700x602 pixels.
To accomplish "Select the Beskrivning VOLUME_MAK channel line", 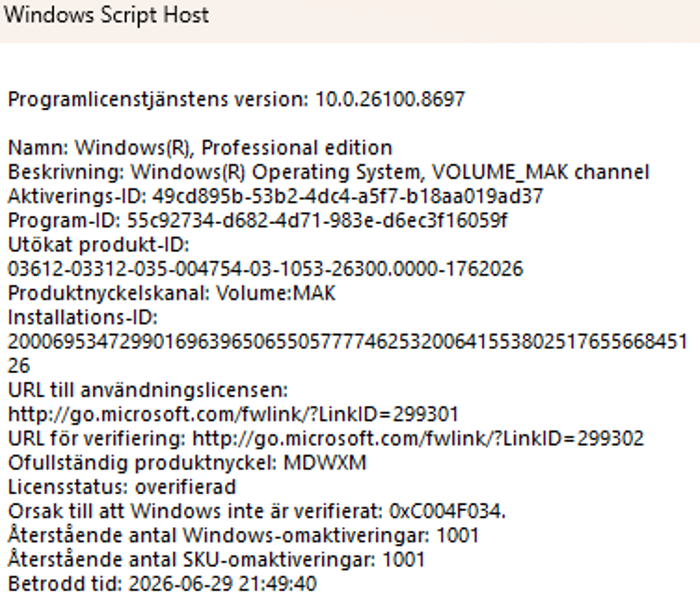I will pos(328,172).
